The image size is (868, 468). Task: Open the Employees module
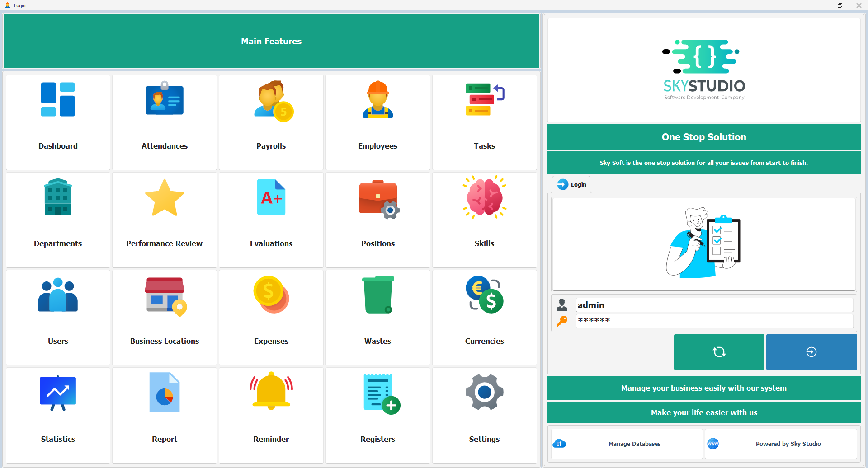click(377, 122)
